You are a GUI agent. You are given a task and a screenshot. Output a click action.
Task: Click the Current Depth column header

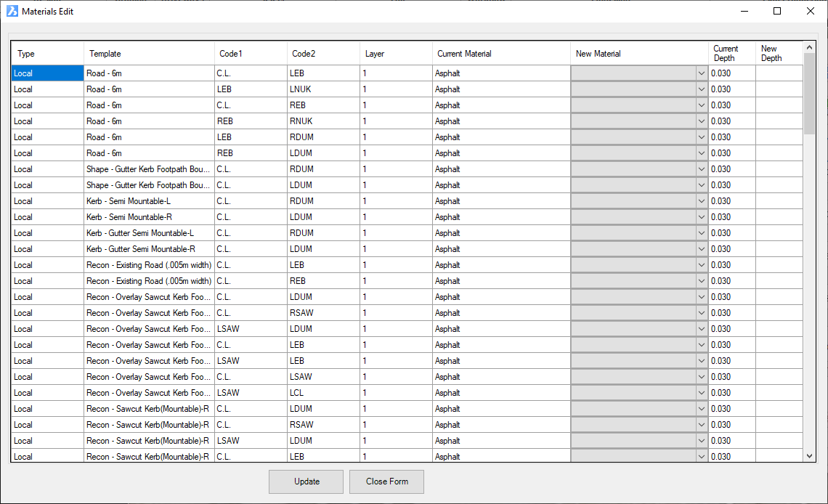pos(732,53)
